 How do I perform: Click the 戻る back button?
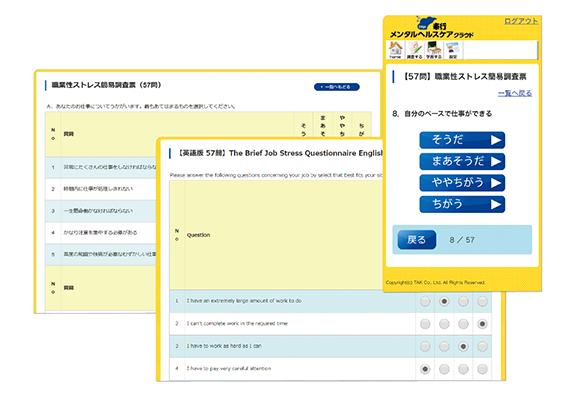(417, 240)
